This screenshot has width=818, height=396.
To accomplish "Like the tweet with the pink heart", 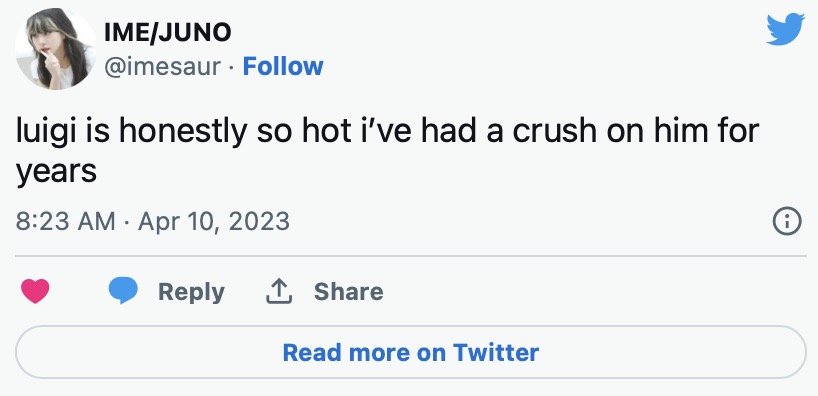I will [x=35, y=291].
